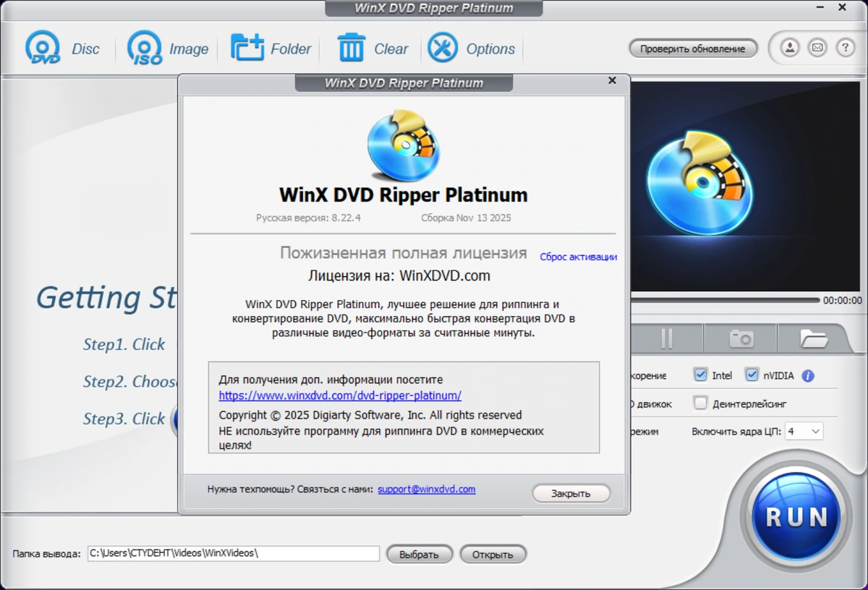This screenshot has height=590, width=868.
Task: Open help via question mark icon
Action: pyautogui.click(x=845, y=48)
